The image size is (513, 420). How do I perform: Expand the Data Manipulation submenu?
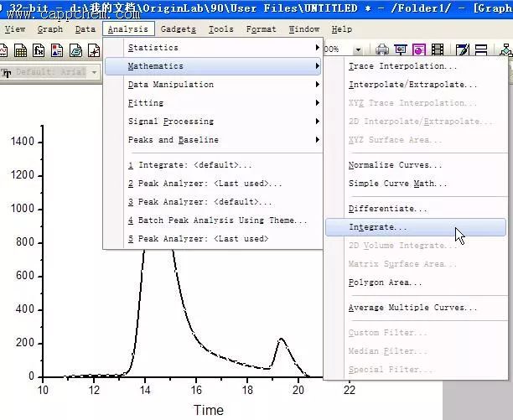pos(213,85)
